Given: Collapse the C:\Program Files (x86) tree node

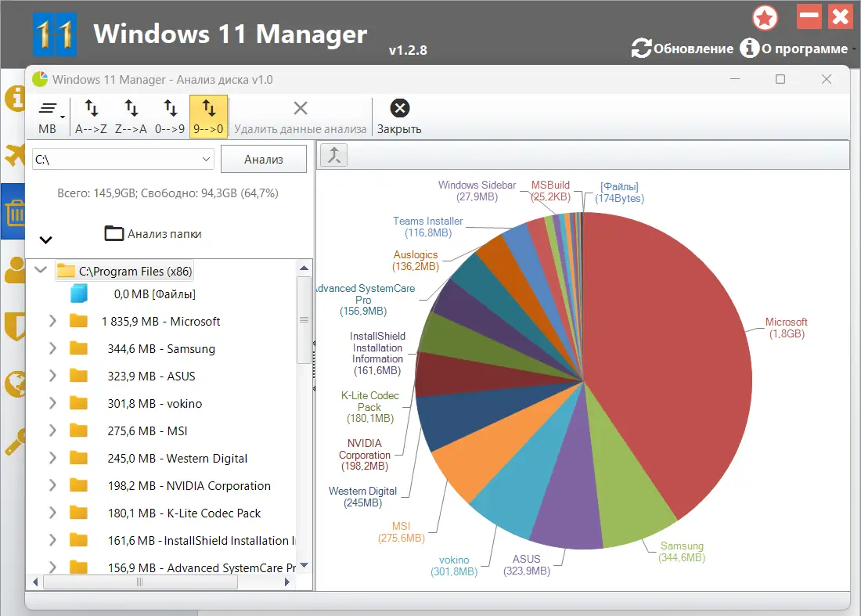Looking at the screenshot, I should click(41, 270).
